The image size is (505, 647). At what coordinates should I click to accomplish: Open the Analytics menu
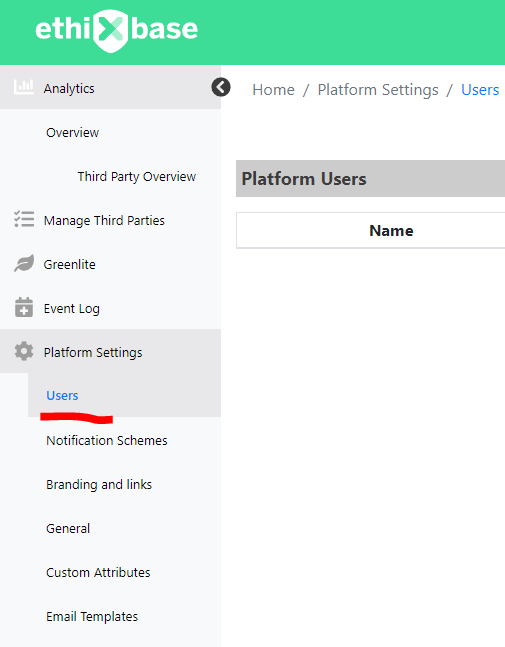pos(110,87)
